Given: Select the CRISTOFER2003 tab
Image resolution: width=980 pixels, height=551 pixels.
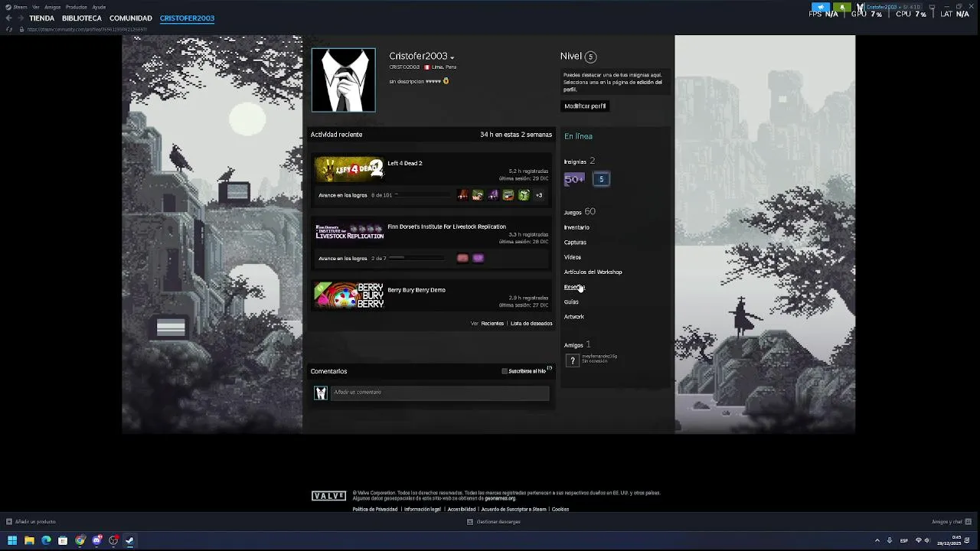Looking at the screenshot, I should tap(187, 18).
